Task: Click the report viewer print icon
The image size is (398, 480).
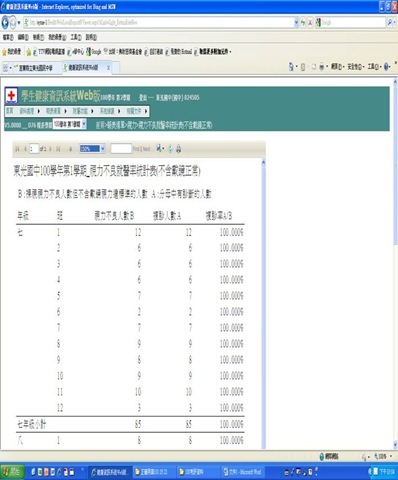Action: pyautogui.click(x=179, y=149)
